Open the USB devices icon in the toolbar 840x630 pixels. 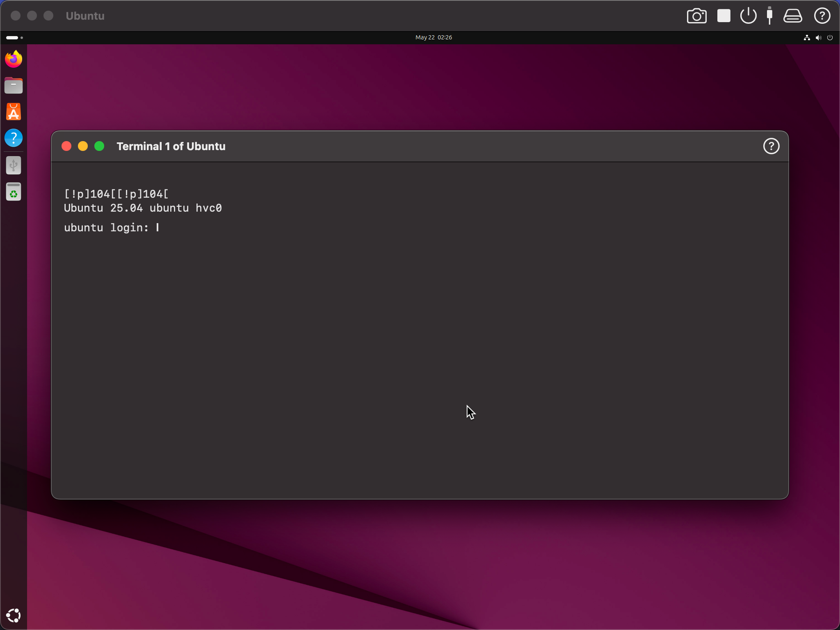pyautogui.click(x=769, y=16)
